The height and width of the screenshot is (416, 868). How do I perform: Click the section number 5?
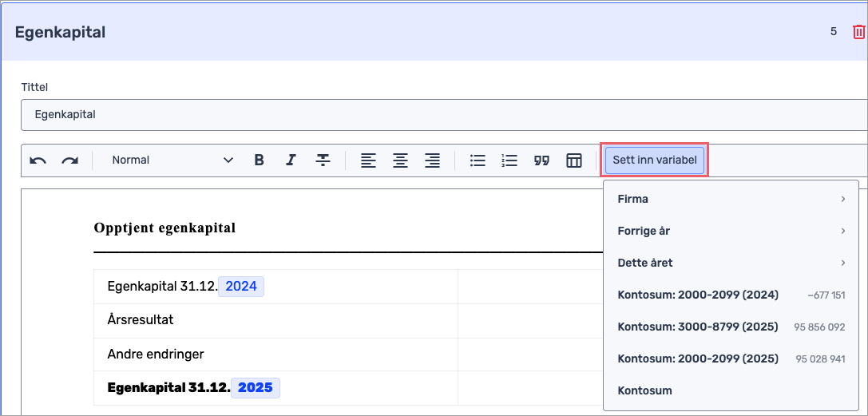pyautogui.click(x=834, y=31)
